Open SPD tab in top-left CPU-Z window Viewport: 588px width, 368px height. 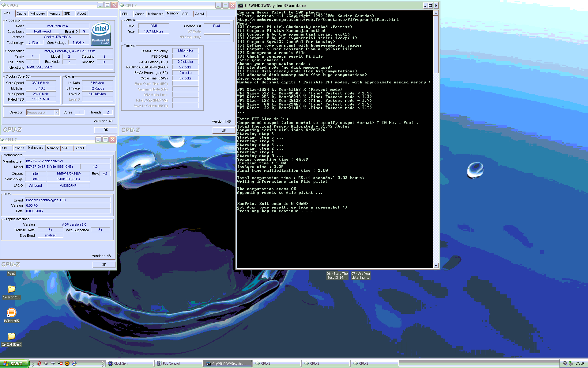pos(67,13)
